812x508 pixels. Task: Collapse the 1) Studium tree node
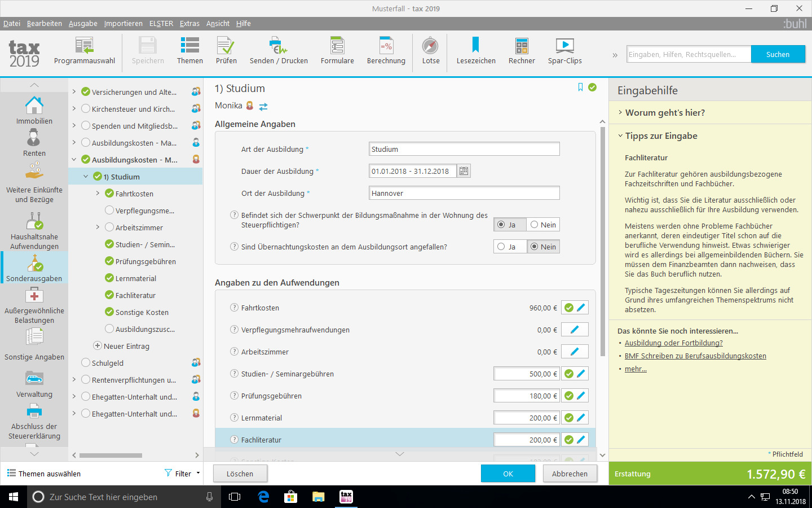86,177
